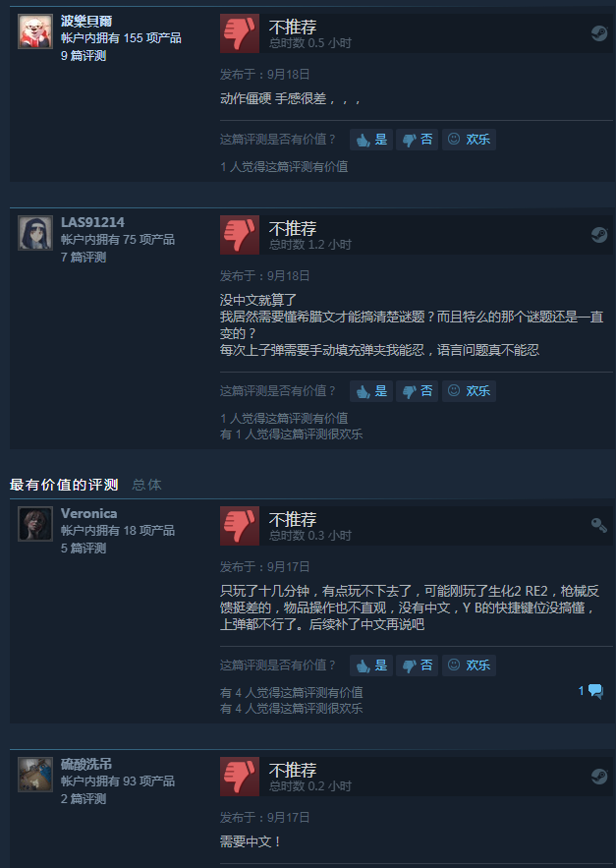616x868 pixels.
Task: Click the thumbs-down icon on 波樂貝爾's review
Action: (240, 33)
